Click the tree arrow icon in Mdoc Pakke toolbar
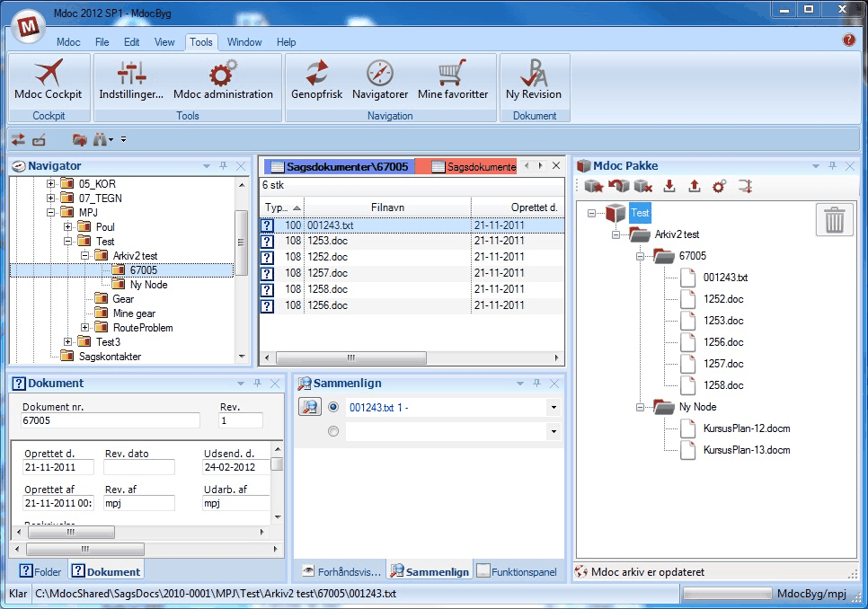The width and height of the screenshot is (868, 609). pos(745,187)
